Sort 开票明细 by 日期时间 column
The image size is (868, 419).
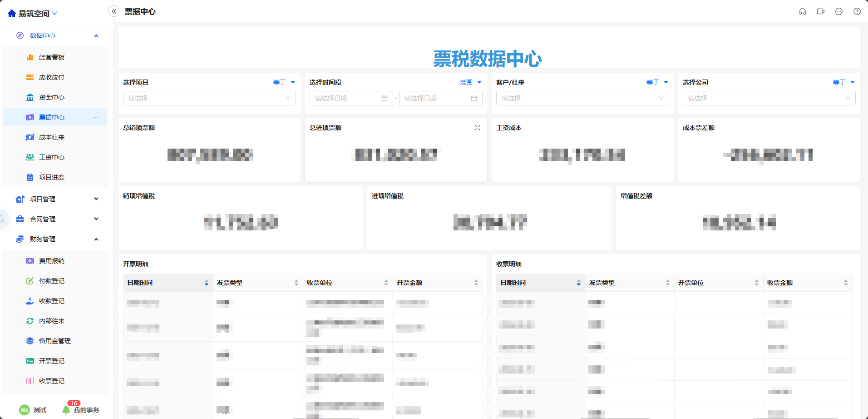pyautogui.click(x=207, y=283)
